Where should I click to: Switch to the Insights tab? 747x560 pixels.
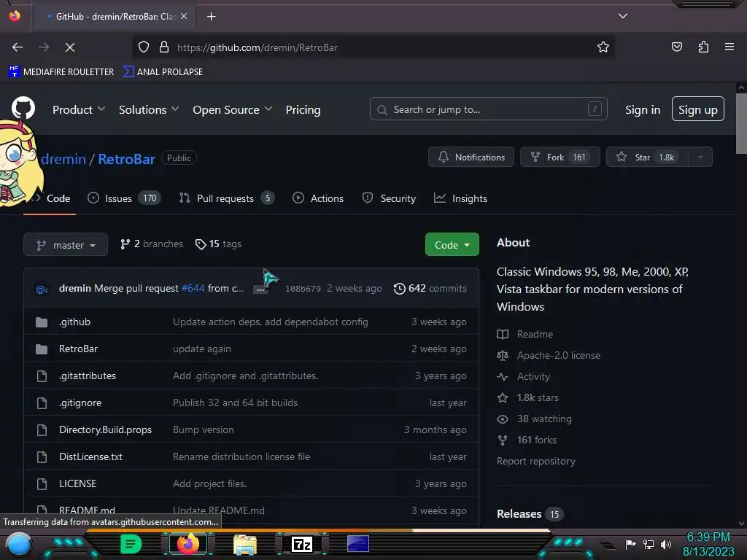coord(460,198)
